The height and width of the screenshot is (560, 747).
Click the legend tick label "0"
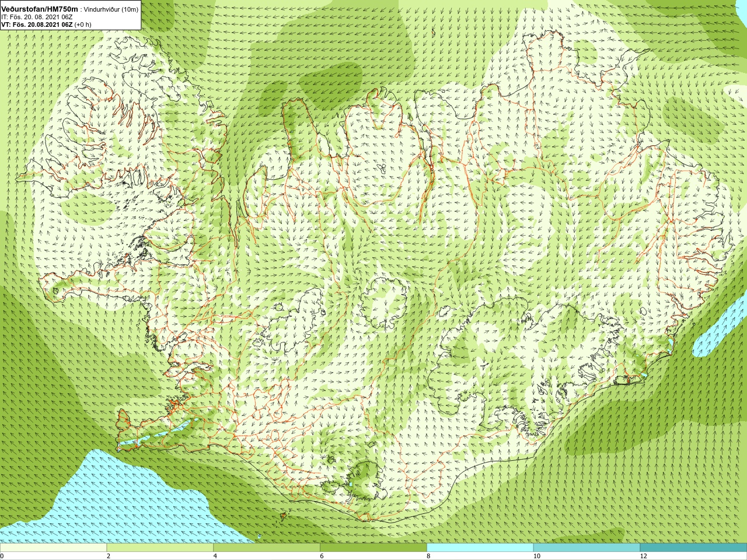[2, 556]
